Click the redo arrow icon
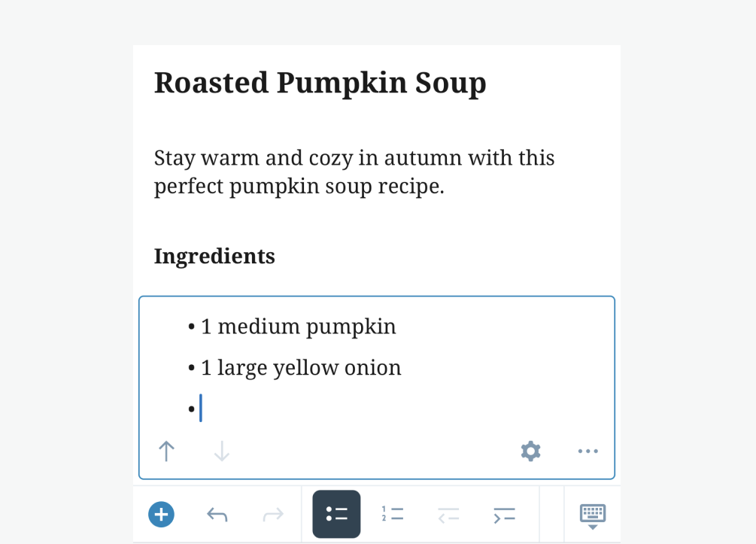The image size is (756, 544). 273,515
